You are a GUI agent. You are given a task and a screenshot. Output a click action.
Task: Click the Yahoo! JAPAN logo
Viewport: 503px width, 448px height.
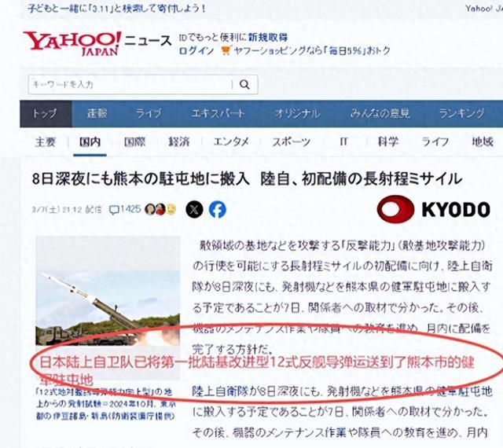pos(72,44)
